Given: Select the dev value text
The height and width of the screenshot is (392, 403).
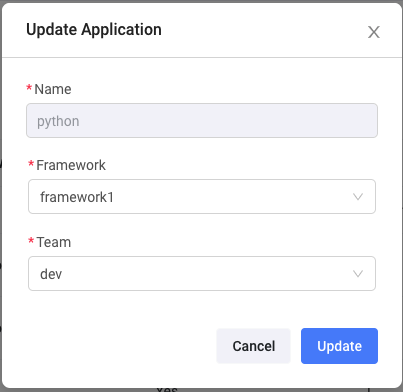Looking at the screenshot, I should tap(51, 274).
